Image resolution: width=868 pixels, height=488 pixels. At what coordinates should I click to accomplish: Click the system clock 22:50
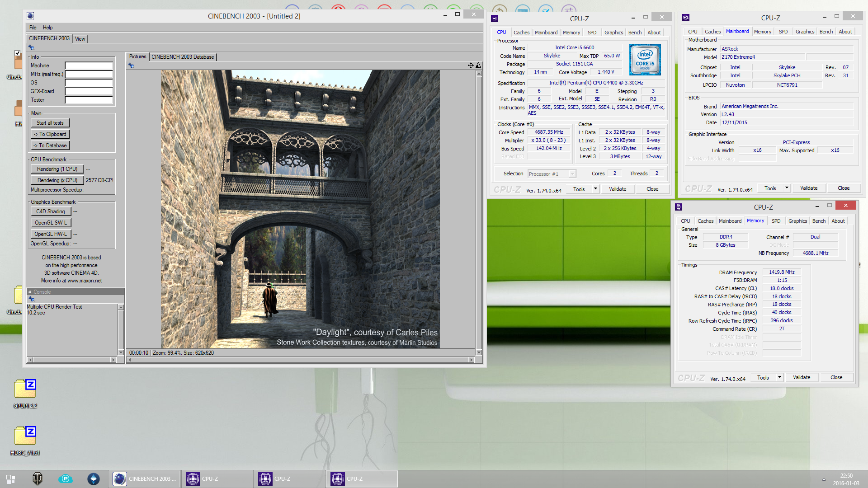tap(846, 476)
